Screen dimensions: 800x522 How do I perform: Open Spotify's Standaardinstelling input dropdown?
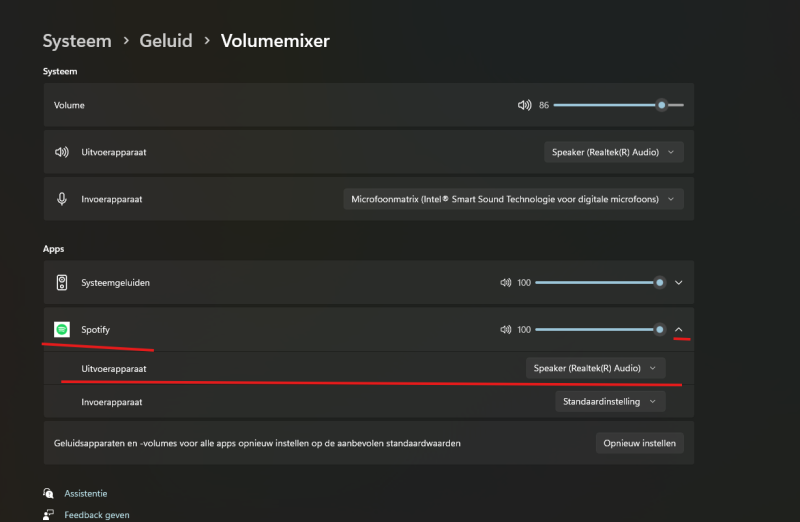coord(610,401)
